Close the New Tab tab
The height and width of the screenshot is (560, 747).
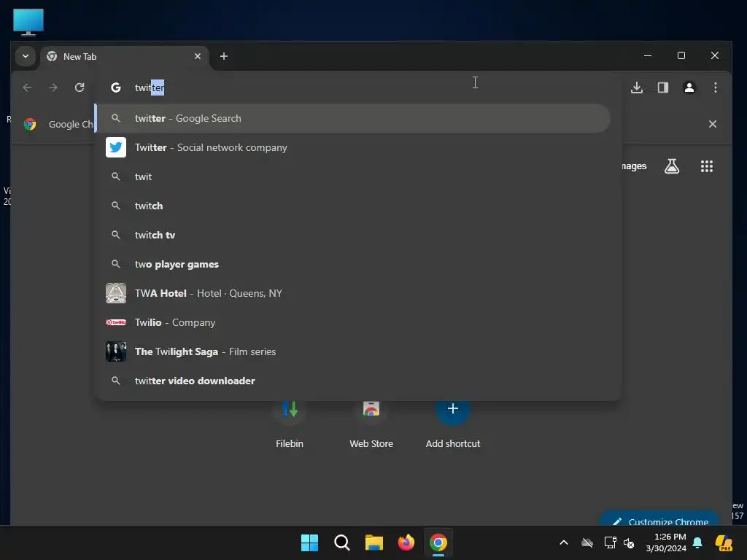(197, 56)
